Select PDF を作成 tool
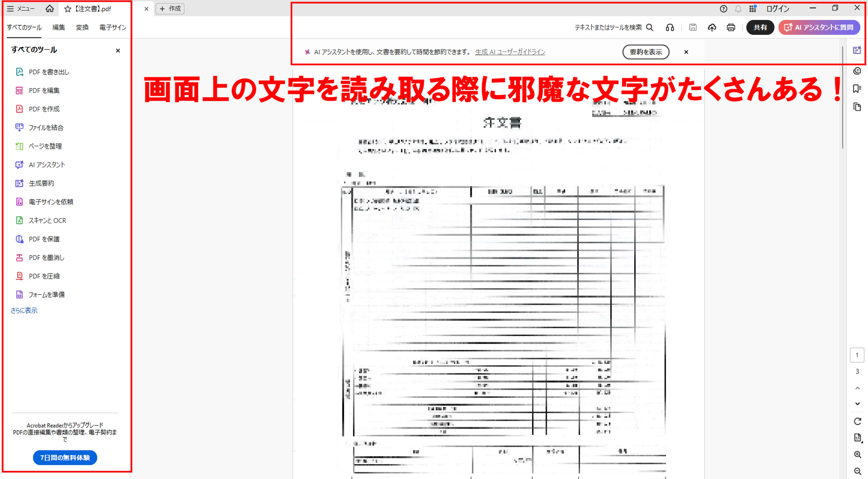This screenshot has width=868, height=479. [38, 109]
